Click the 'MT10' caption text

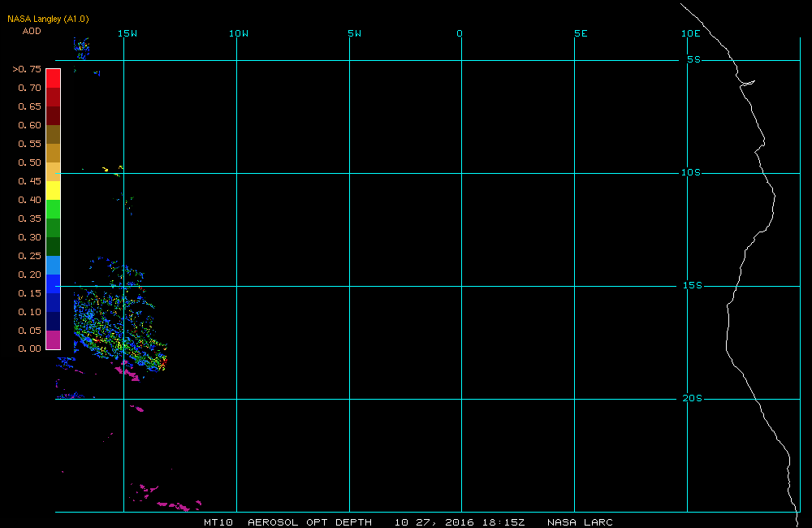click(218, 522)
